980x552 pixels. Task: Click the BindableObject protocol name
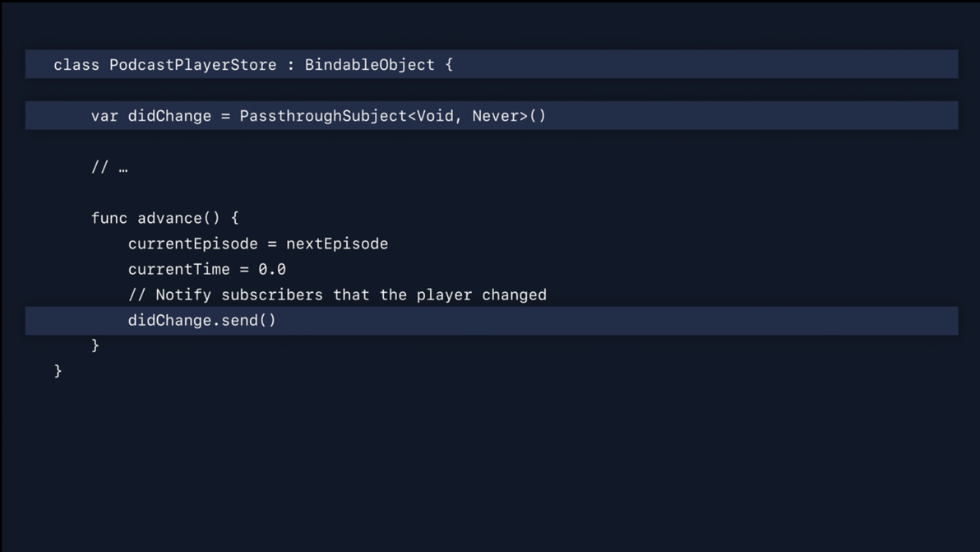click(369, 65)
